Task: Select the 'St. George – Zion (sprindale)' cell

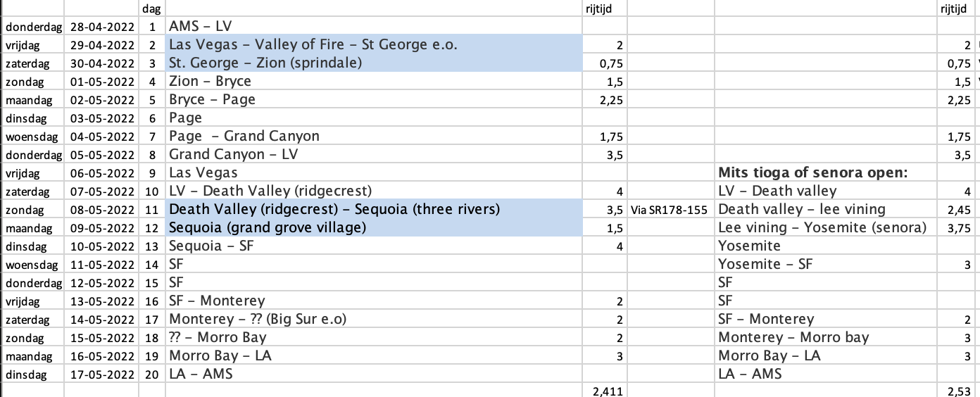Action: [265, 63]
